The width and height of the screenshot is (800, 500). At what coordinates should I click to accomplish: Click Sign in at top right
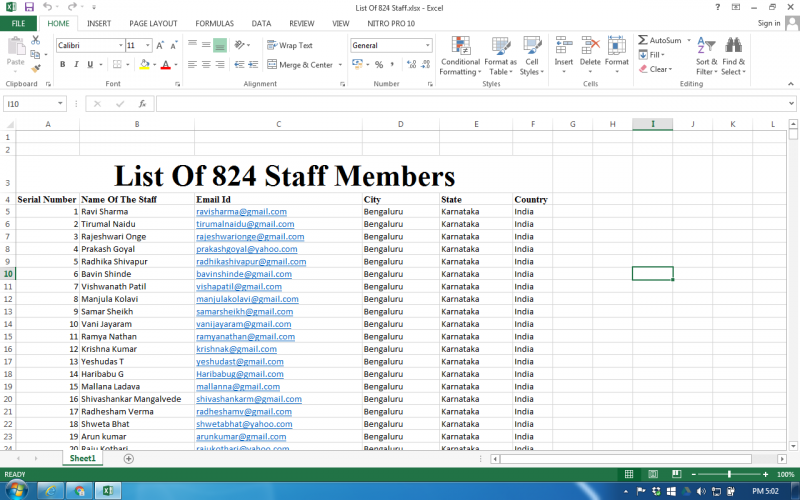[768, 23]
